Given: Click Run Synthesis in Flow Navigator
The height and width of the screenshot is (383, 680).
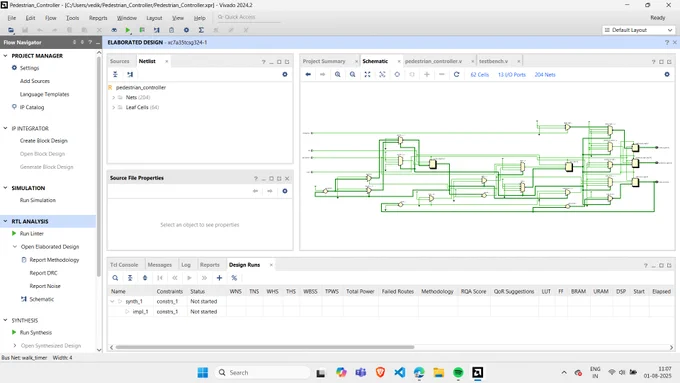Looking at the screenshot, I should (x=36, y=332).
